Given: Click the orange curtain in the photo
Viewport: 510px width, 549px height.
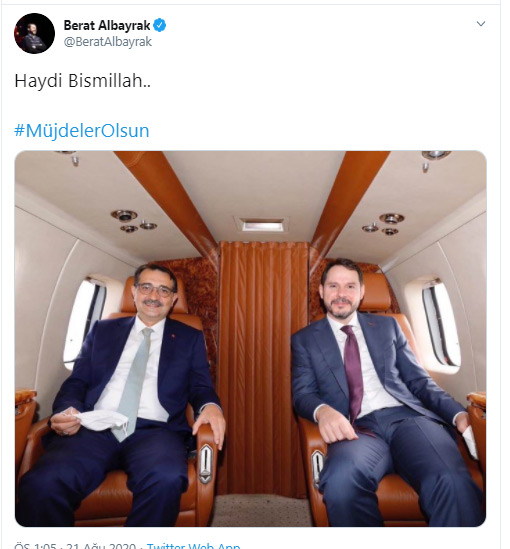Looking at the screenshot, I should 263,368.
